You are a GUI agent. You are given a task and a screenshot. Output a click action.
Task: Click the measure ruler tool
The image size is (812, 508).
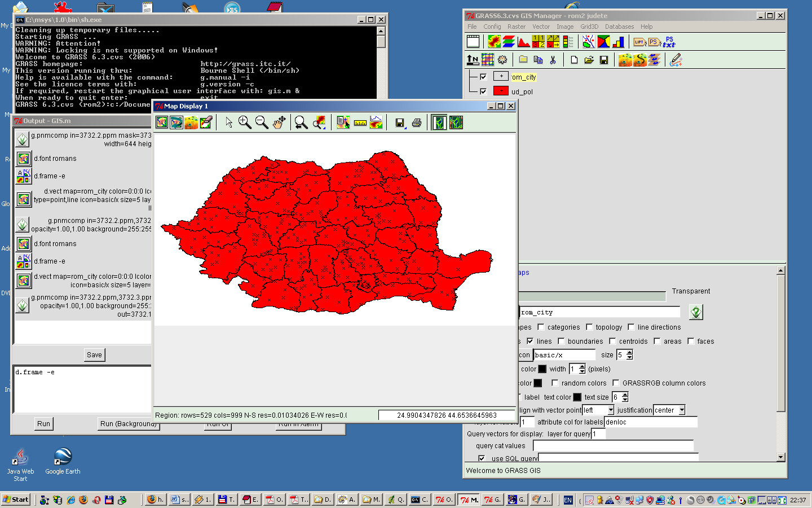[360, 122]
